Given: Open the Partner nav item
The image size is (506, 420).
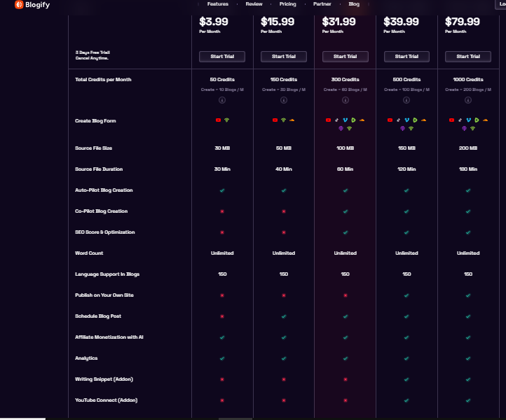Looking at the screenshot, I should point(322,4).
